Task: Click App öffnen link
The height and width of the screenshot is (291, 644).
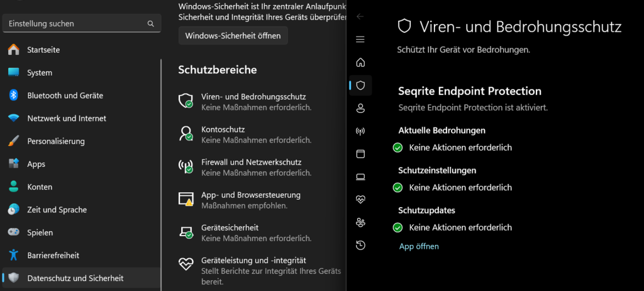Action: [419, 246]
